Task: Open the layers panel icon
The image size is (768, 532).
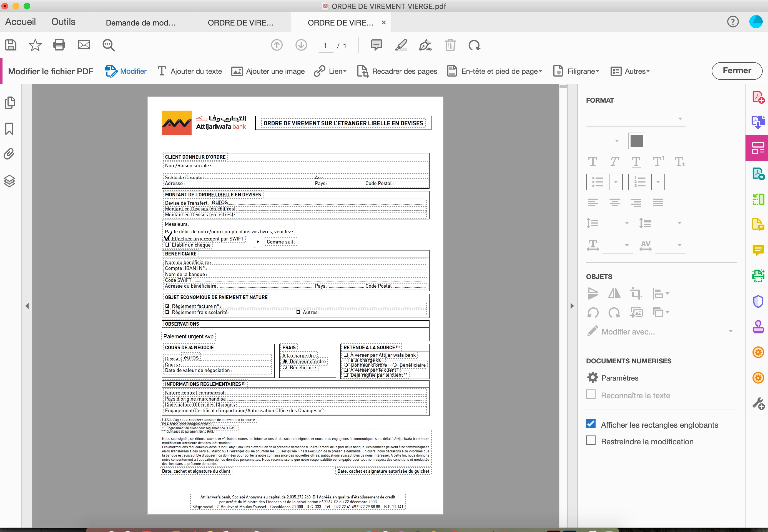Action: click(x=9, y=181)
